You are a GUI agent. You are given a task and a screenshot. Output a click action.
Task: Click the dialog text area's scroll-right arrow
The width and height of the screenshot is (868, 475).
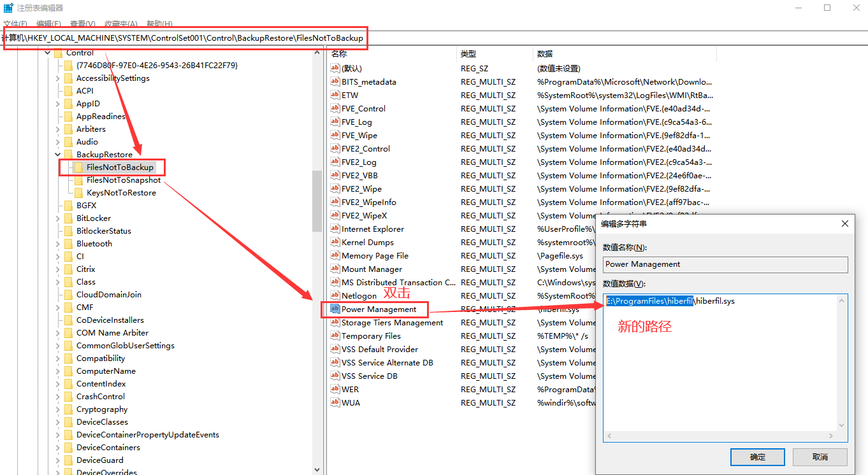point(832,436)
